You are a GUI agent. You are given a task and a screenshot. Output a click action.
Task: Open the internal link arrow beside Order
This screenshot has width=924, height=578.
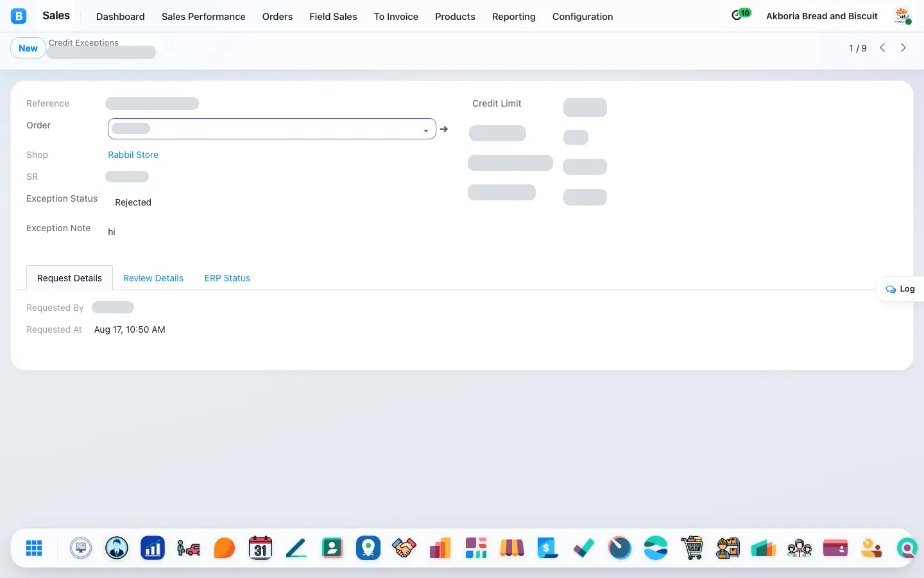click(x=444, y=129)
